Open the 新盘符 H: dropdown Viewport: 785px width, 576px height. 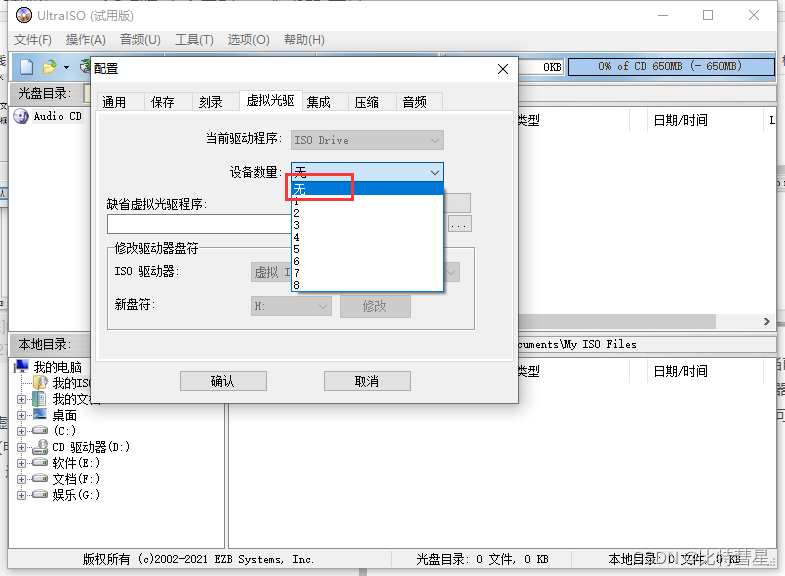pos(291,306)
